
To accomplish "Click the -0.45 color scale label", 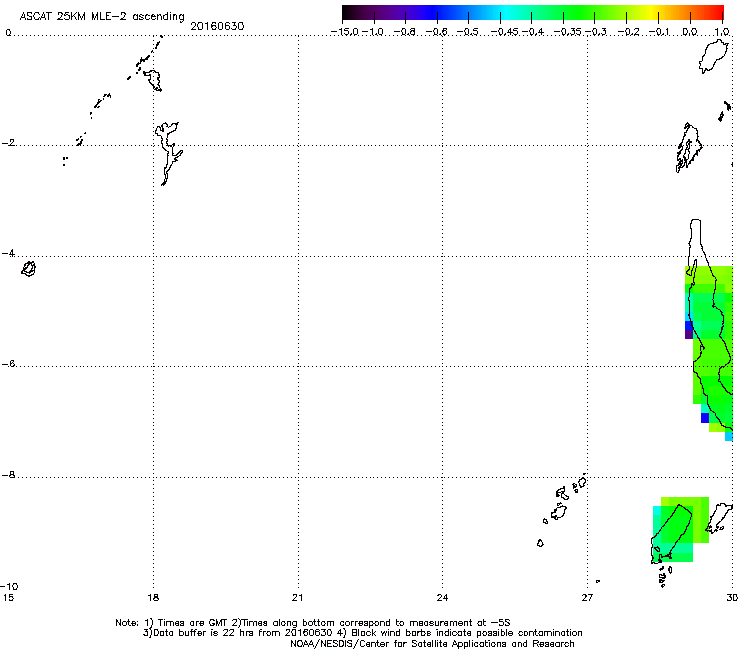I will 505,32.
